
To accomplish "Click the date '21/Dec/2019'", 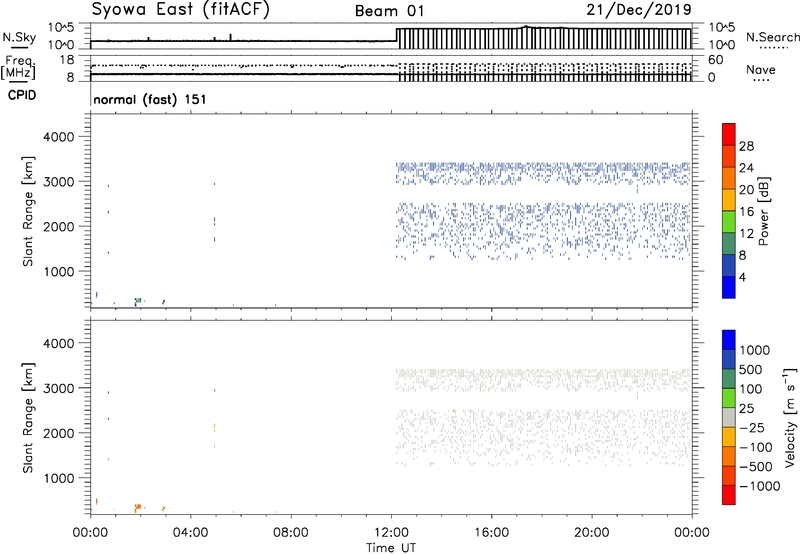I will pos(639,10).
